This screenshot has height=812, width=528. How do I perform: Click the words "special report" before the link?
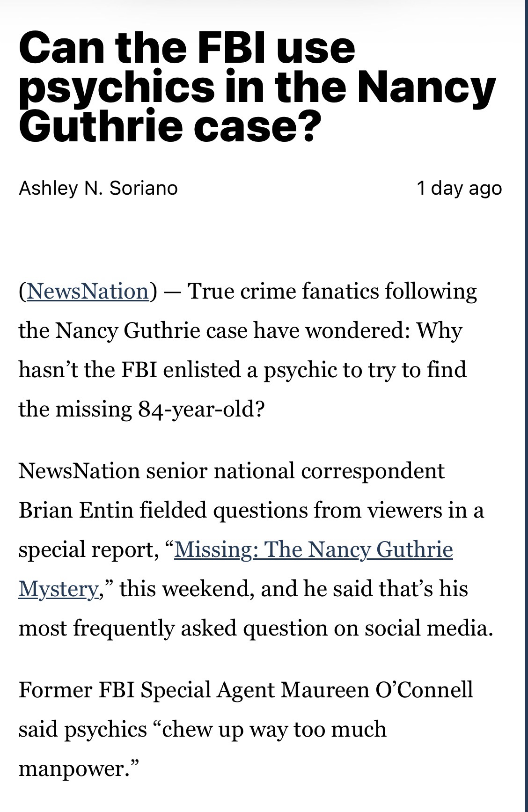pyautogui.click(x=86, y=549)
